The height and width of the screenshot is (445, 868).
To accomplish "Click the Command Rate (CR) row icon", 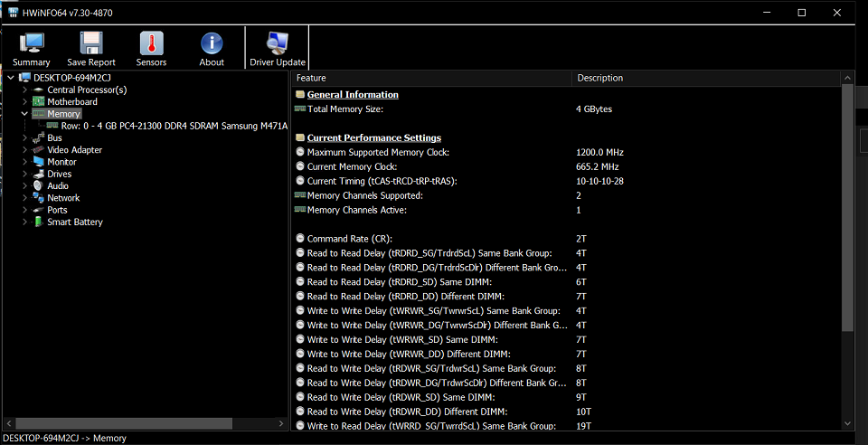I will [x=300, y=239].
